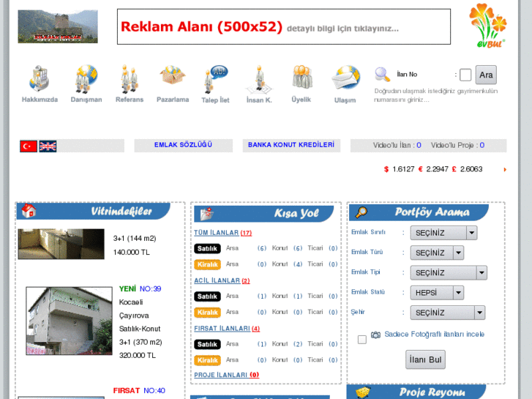Click the house icon in Vitrindekiler header

click(29, 211)
